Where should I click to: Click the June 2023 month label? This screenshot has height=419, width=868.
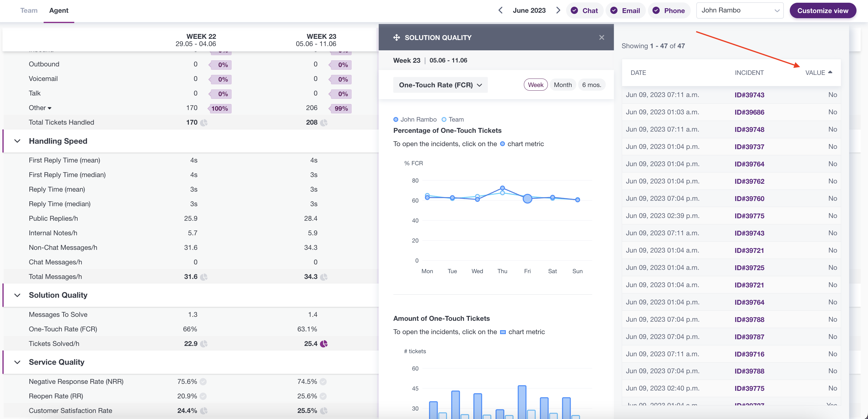pos(529,10)
